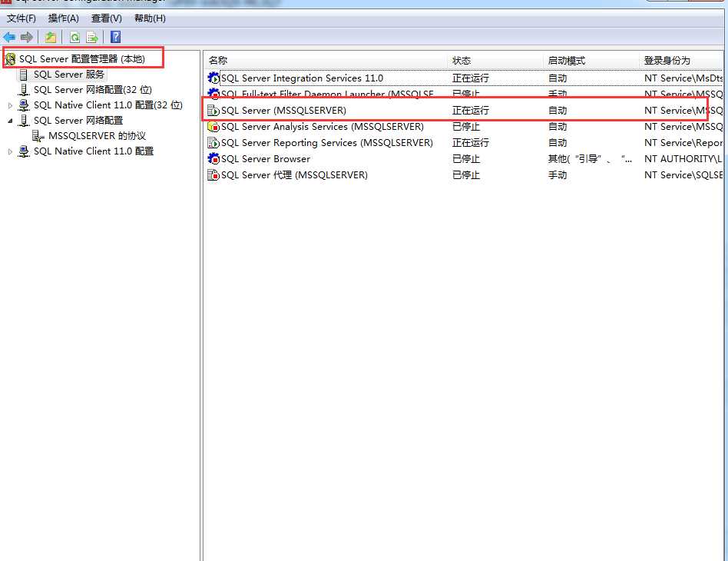728x561 pixels.
Task: Click 自动 start mode of Reporting Services row
Action: [558, 143]
